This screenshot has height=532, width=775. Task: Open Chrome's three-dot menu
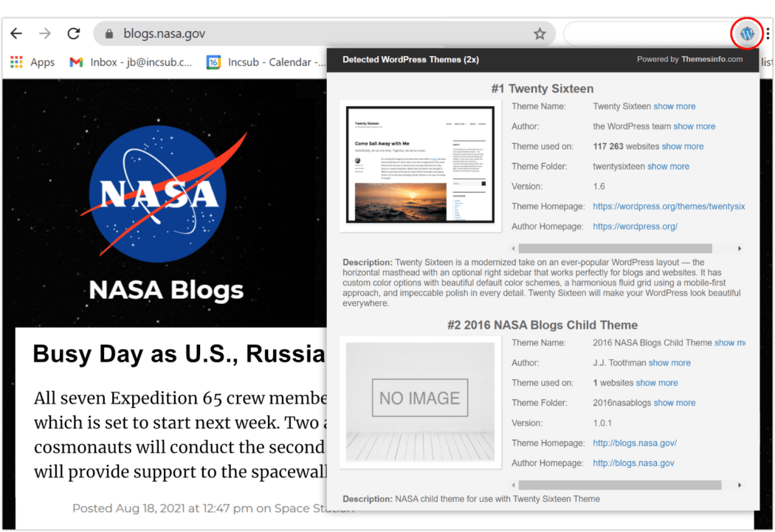(768, 33)
